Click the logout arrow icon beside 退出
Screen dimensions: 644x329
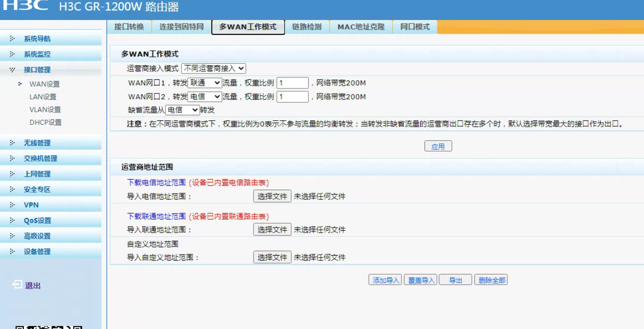17,285
